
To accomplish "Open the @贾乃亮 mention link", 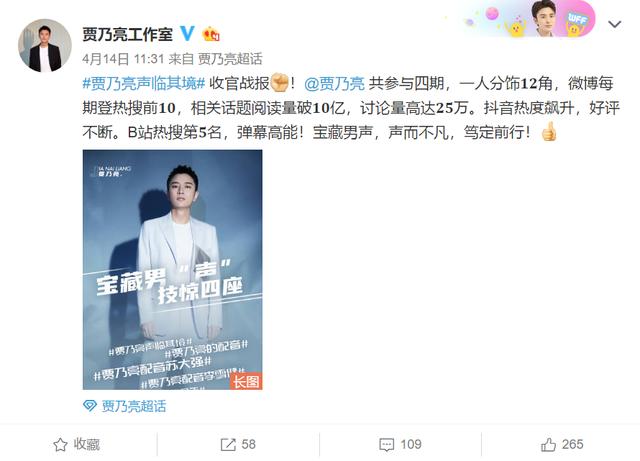I will click(334, 84).
